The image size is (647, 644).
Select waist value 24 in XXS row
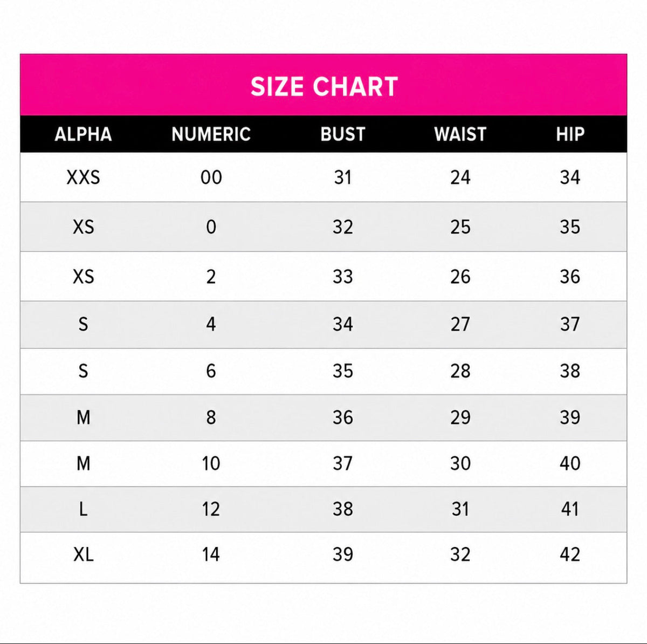click(460, 177)
